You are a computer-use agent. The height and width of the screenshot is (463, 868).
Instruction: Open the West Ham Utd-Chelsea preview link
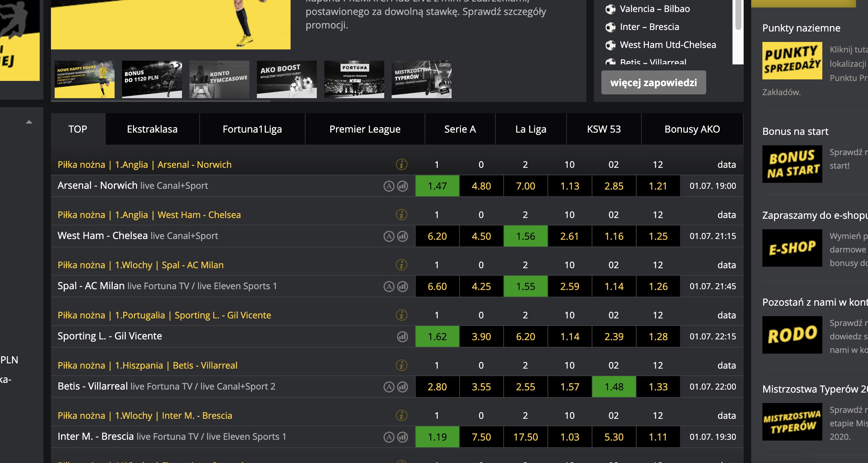(x=668, y=45)
